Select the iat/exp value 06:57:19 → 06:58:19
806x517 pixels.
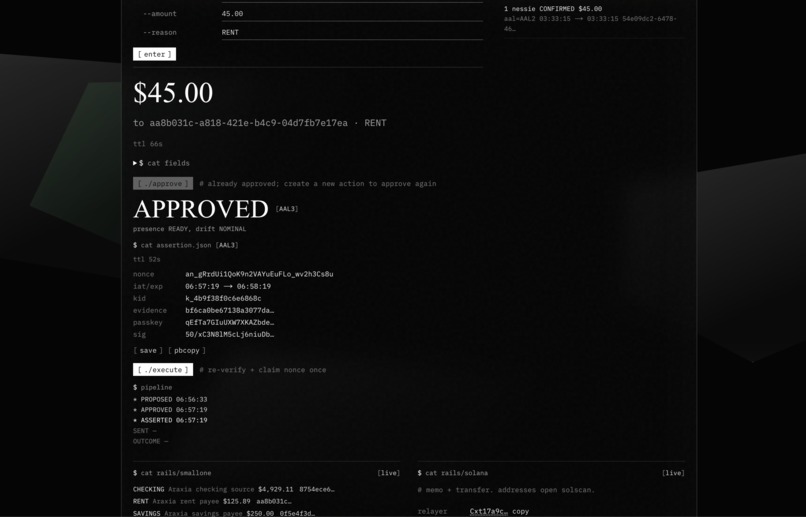click(x=228, y=286)
